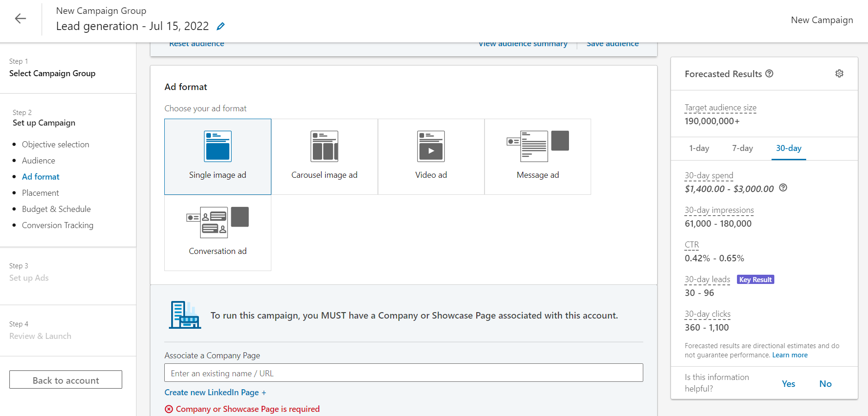Go to Placement section in sidebar
868x416 pixels.
41,193
